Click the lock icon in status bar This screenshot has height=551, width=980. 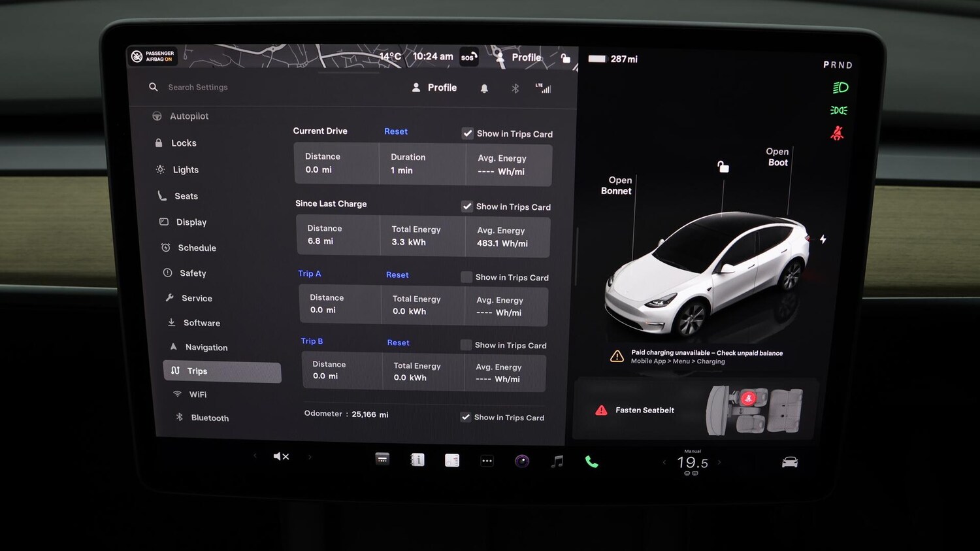[x=566, y=58]
